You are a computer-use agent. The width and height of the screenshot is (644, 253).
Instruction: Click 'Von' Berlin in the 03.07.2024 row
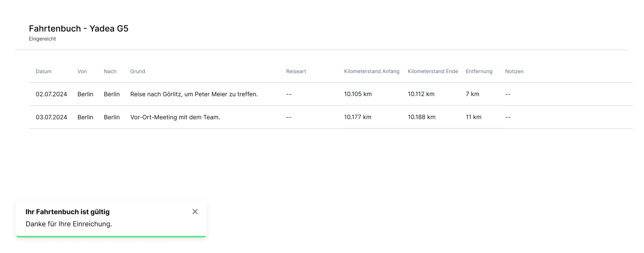coord(85,117)
